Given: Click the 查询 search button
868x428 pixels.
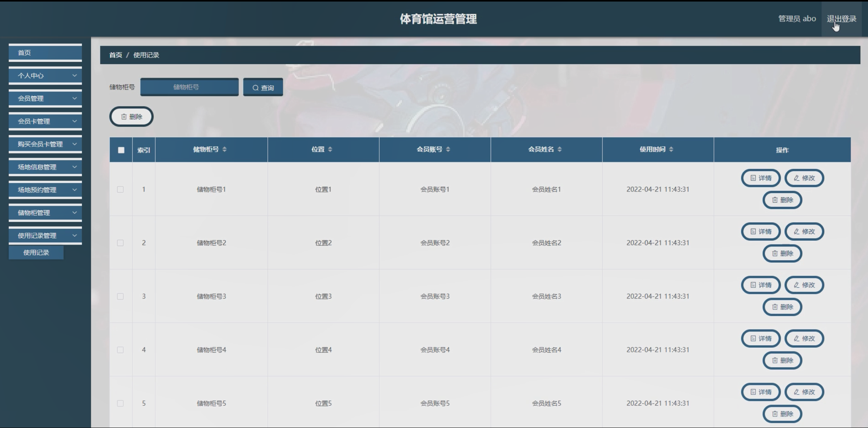Looking at the screenshot, I should pos(263,88).
